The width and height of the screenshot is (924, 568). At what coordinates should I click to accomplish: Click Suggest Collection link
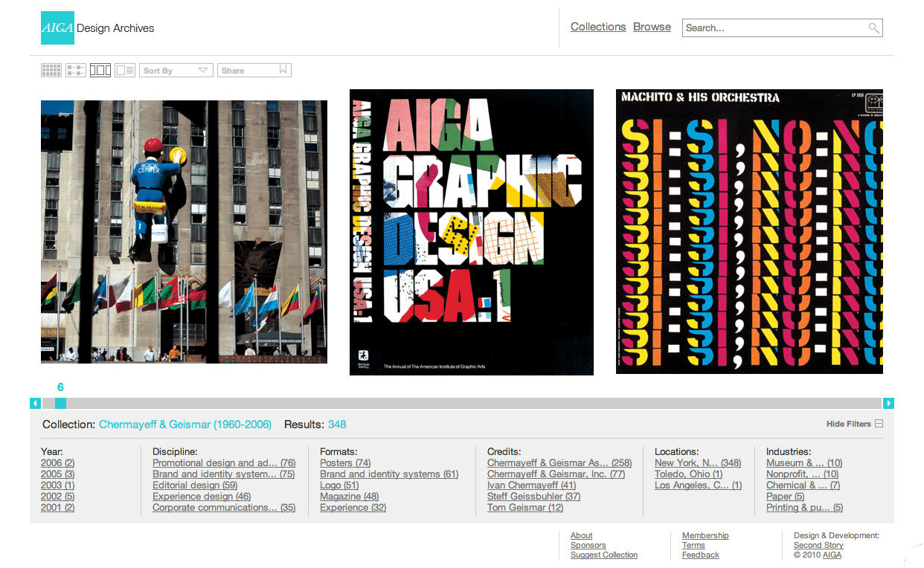pos(604,555)
